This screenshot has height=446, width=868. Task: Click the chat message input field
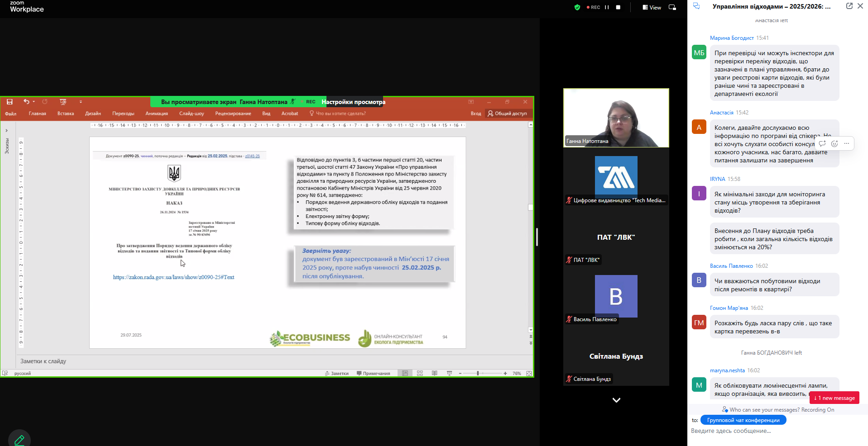click(770, 431)
